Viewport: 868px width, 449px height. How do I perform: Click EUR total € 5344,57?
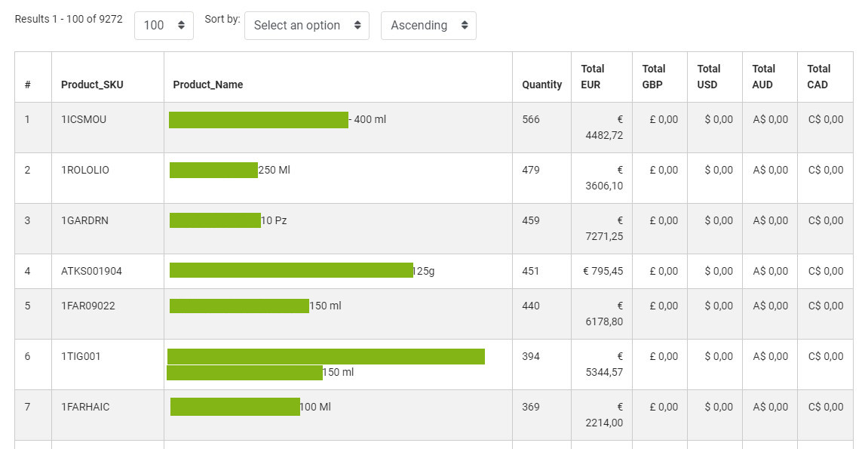(x=604, y=364)
